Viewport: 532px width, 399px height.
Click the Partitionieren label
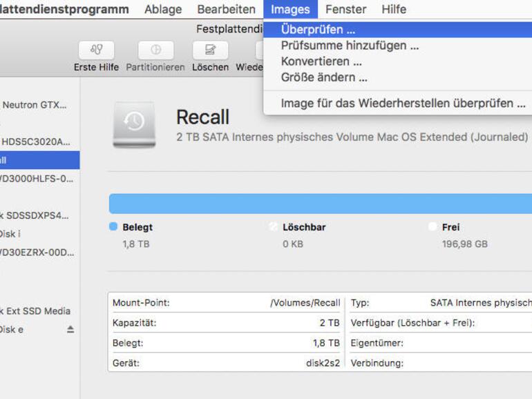(x=155, y=67)
